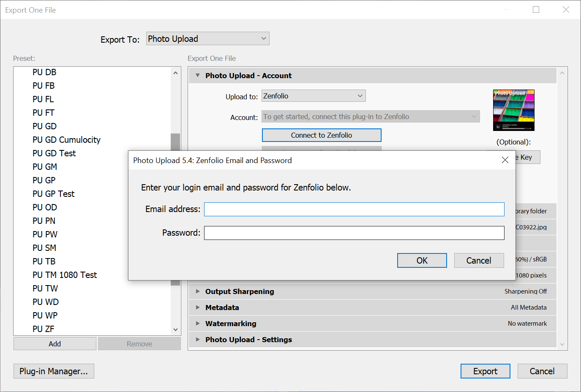Open the Export To dropdown
The height and width of the screenshot is (392, 581).
[207, 39]
